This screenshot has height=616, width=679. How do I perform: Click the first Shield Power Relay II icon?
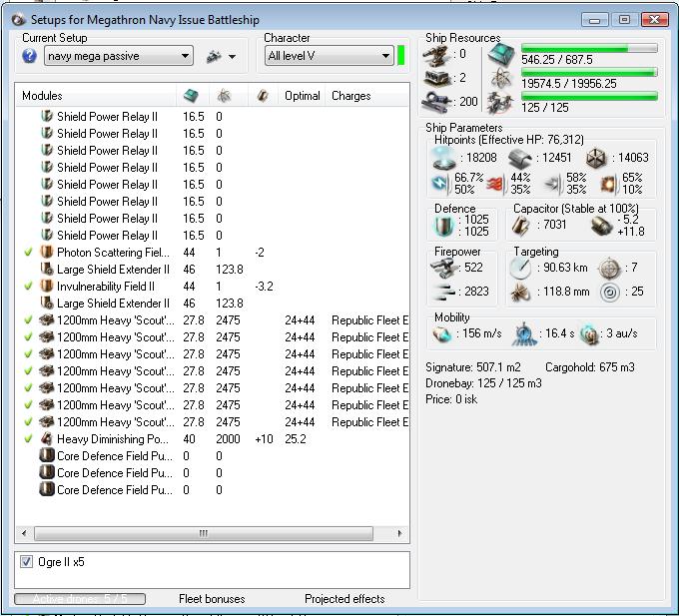47,116
